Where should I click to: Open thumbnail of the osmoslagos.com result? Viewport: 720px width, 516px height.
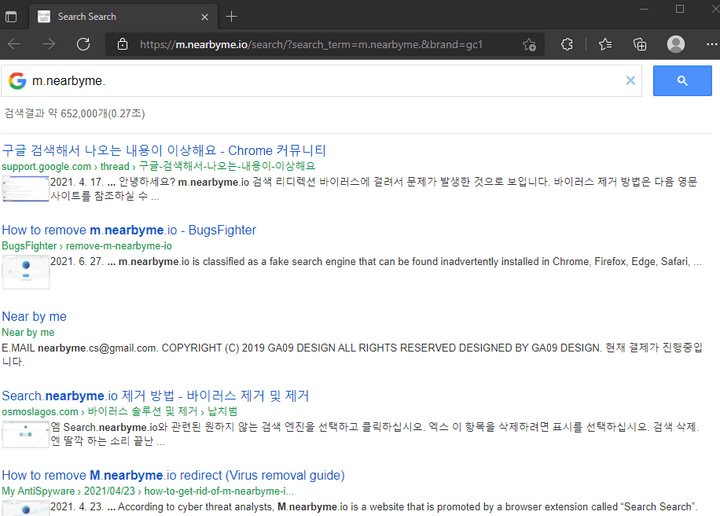(x=26, y=434)
